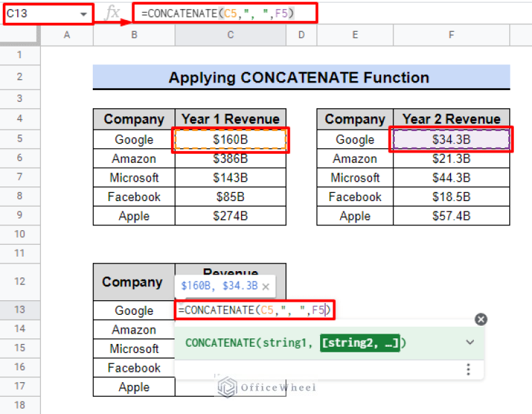Select row 13 header

coord(19,310)
